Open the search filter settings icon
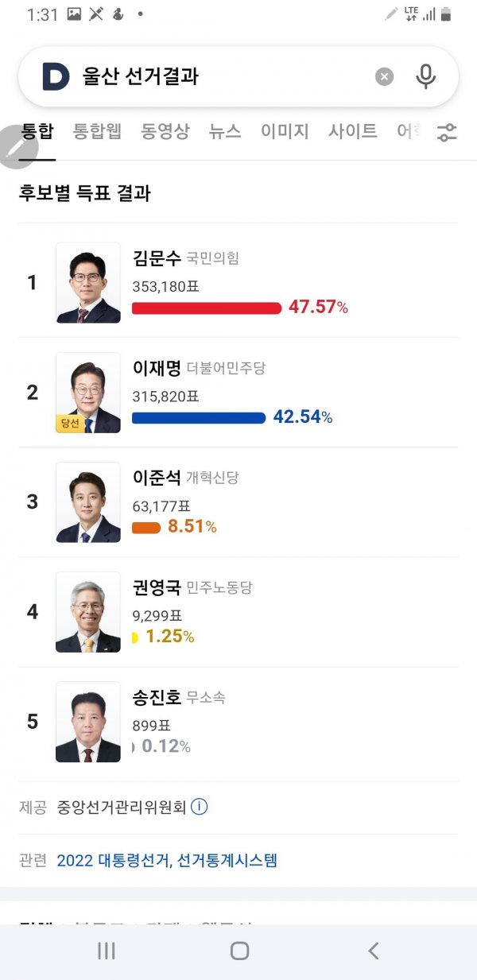 [x=447, y=133]
